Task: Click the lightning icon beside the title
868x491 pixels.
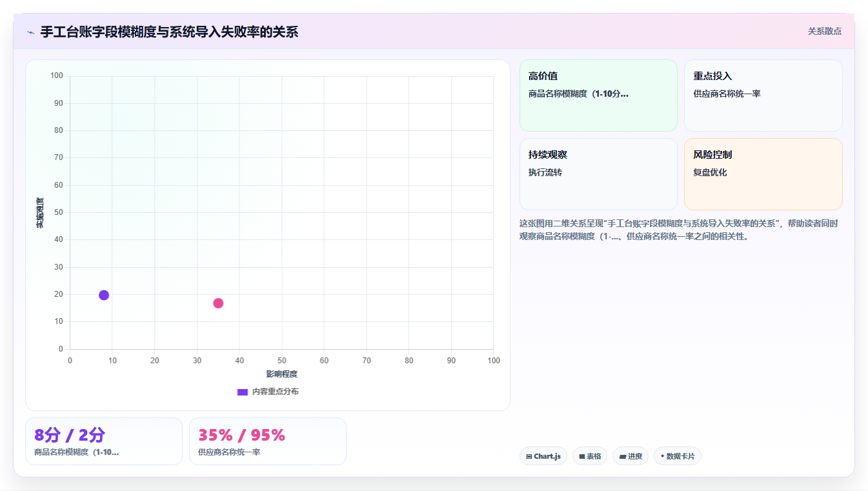Action: [30, 32]
